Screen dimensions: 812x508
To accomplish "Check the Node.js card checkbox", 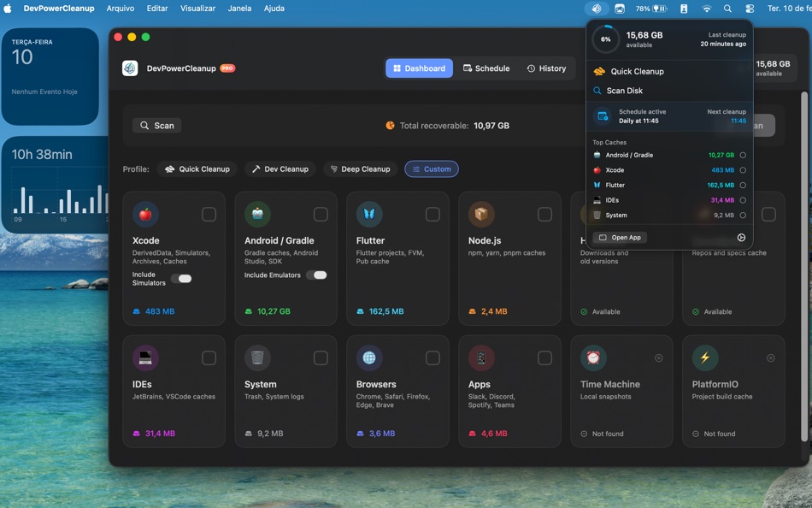I will click(544, 214).
